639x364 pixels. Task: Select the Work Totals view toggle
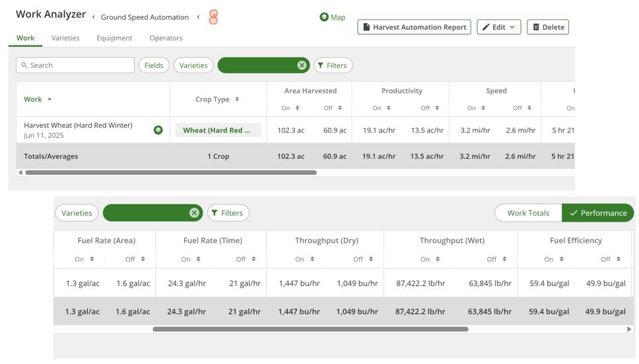tap(528, 213)
